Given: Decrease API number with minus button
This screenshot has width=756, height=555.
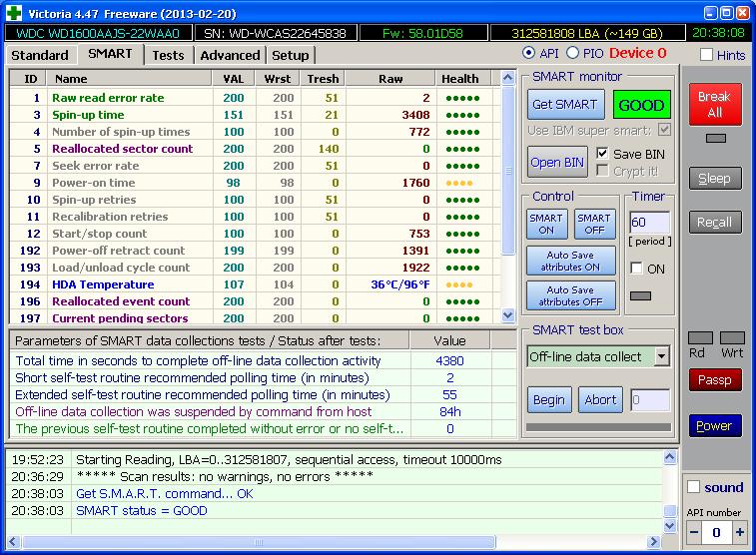Looking at the screenshot, I should pos(694,532).
